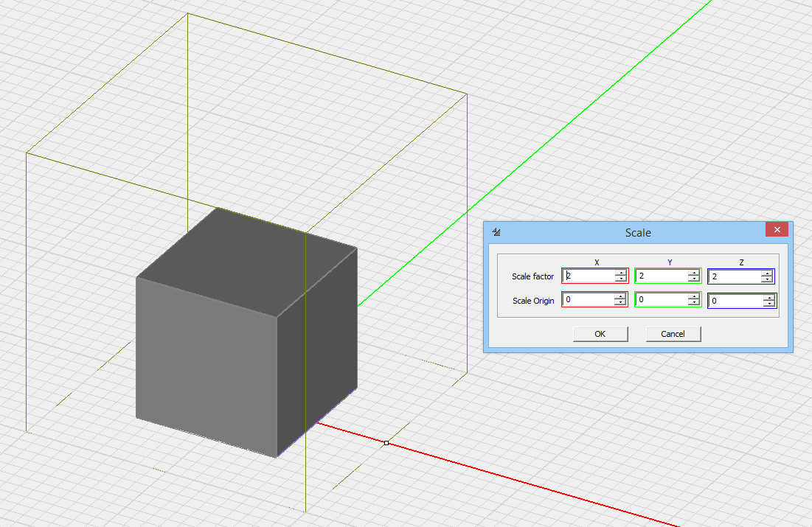This screenshot has width=812, height=527.
Task: Increase the X Scale Origin with up arrow
Action: point(621,296)
